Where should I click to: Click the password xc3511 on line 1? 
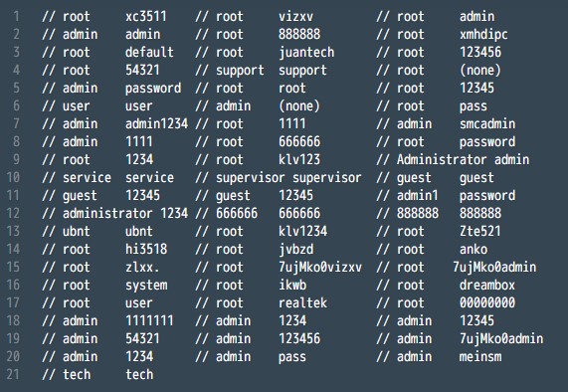click(146, 16)
